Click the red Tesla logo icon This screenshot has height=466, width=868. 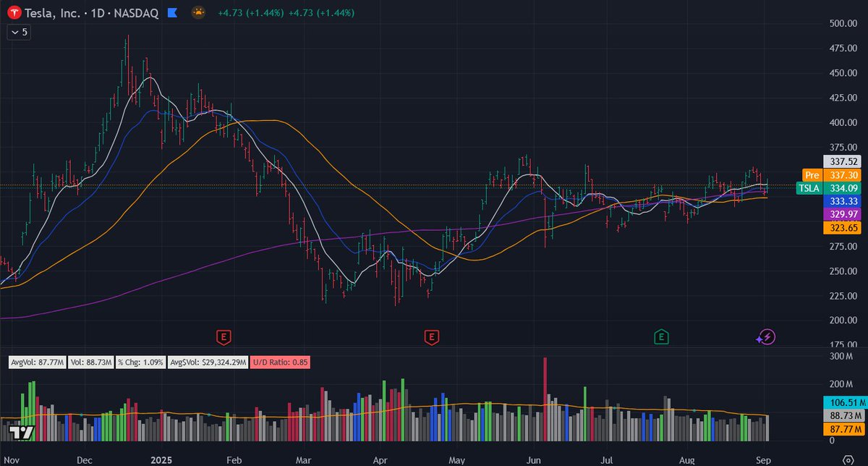(14, 13)
